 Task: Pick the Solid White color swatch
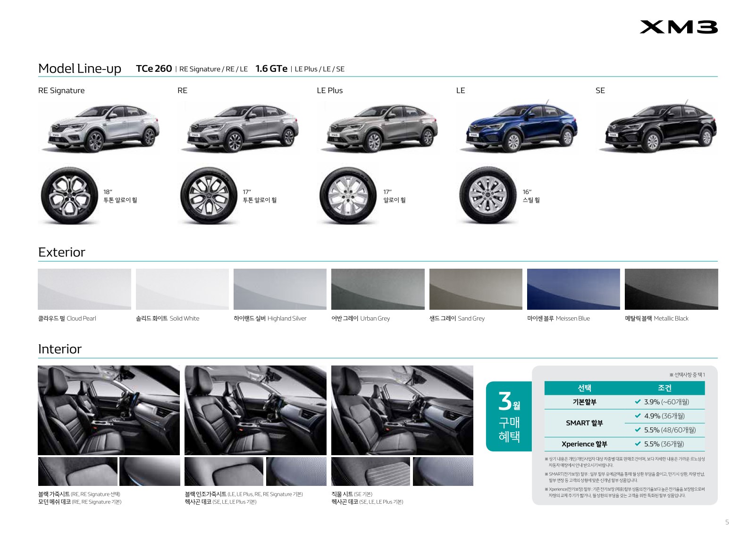182,289
